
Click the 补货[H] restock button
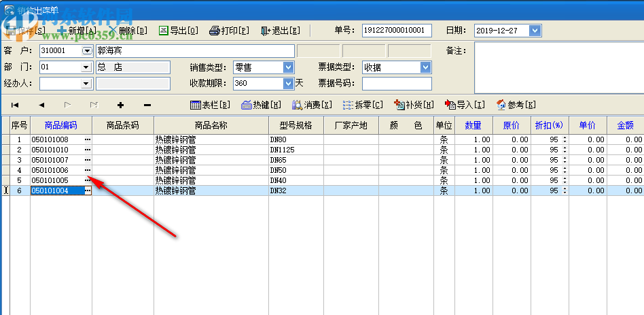point(414,105)
